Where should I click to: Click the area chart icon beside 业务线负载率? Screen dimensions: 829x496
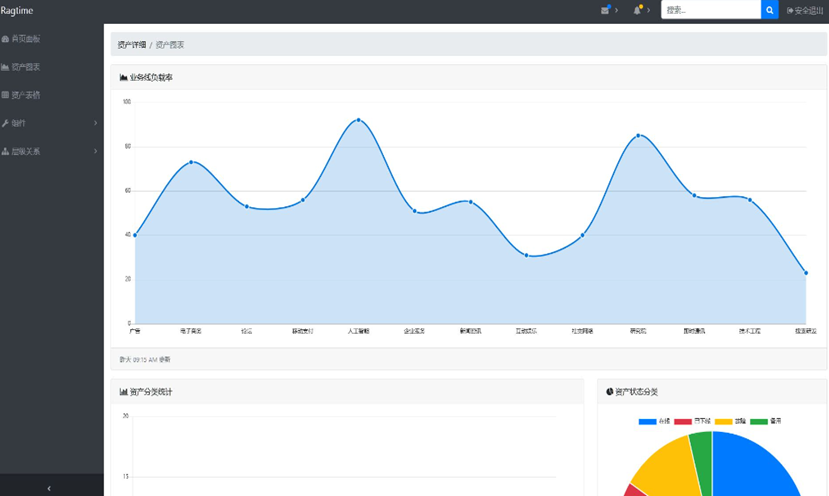[123, 77]
